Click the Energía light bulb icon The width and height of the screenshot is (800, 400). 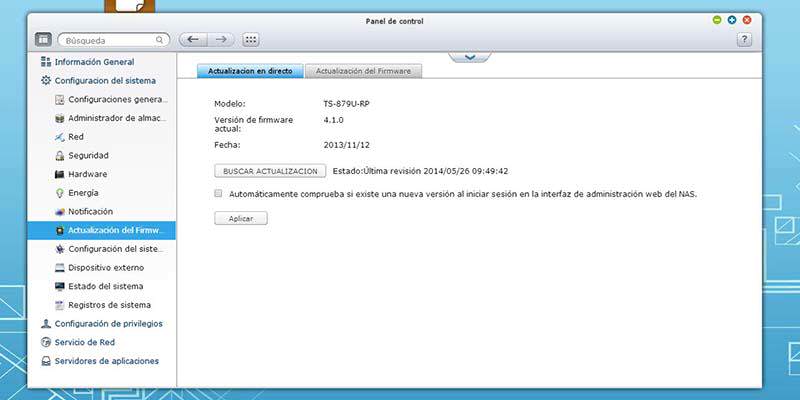(x=60, y=193)
